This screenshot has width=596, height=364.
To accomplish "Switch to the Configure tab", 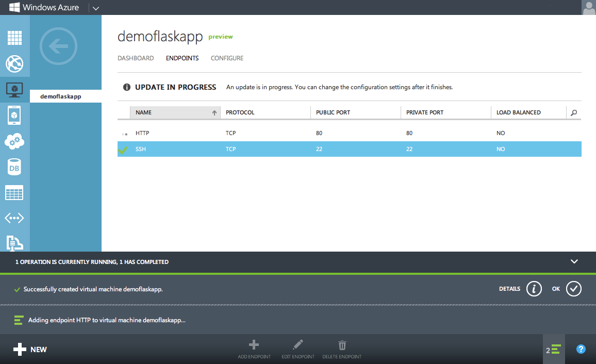I will pyautogui.click(x=227, y=58).
